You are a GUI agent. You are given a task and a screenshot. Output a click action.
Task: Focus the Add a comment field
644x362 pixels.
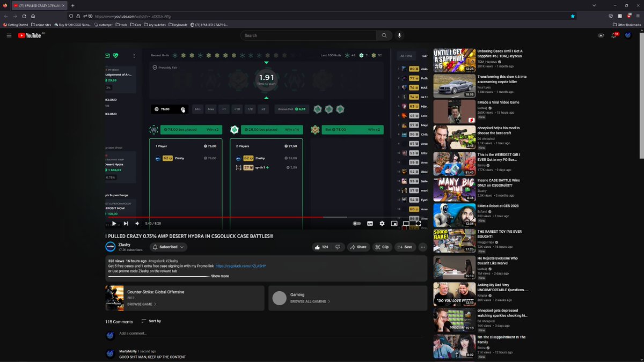(x=271, y=334)
